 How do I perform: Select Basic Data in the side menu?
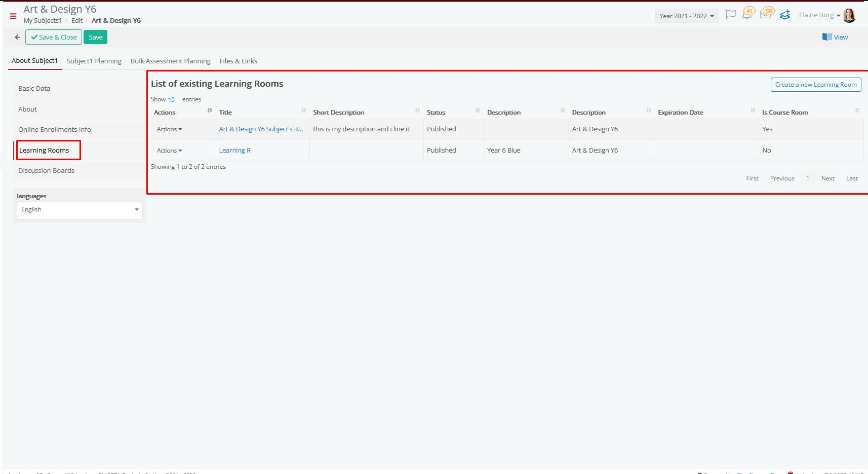(79, 88)
